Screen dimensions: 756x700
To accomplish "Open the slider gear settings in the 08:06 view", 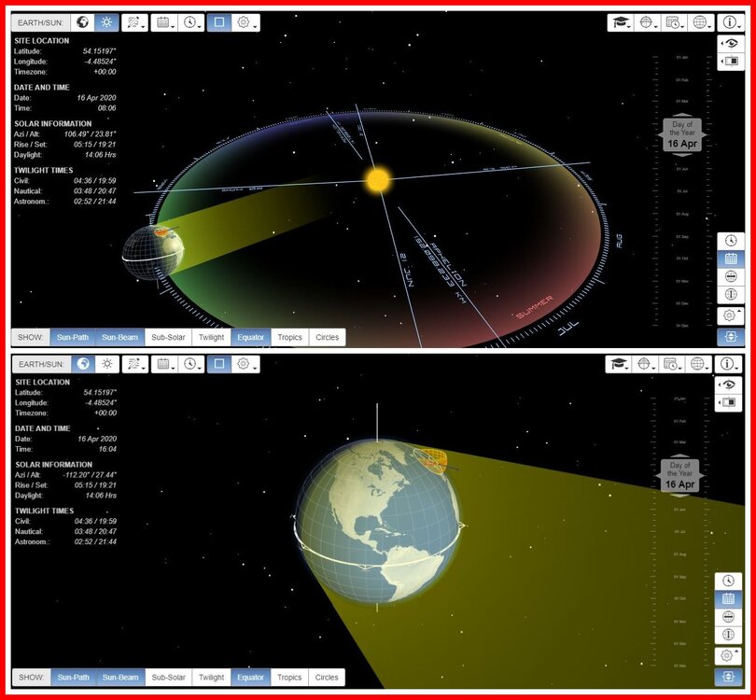I will (x=731, y=315).
